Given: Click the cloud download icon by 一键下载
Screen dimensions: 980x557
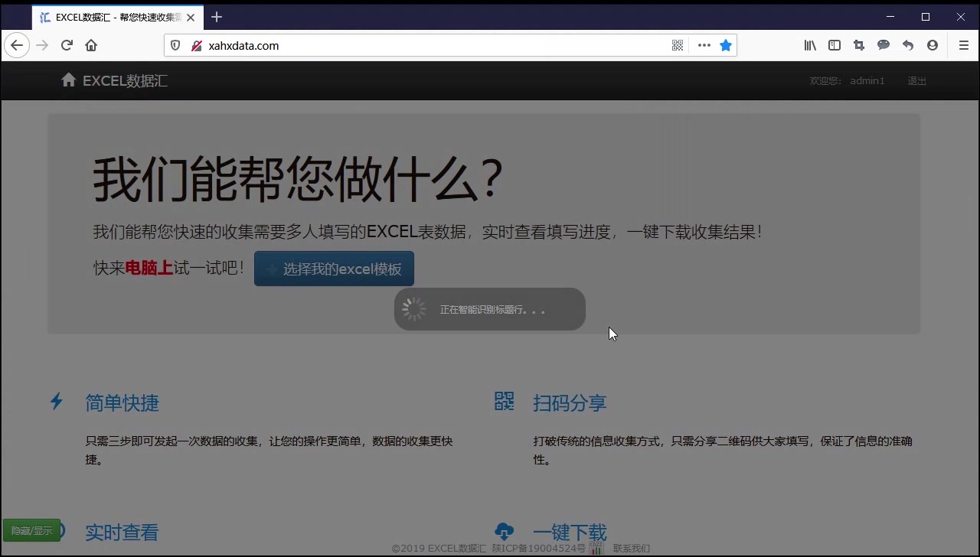Looking at the screenshot, I should click(505, 531).
